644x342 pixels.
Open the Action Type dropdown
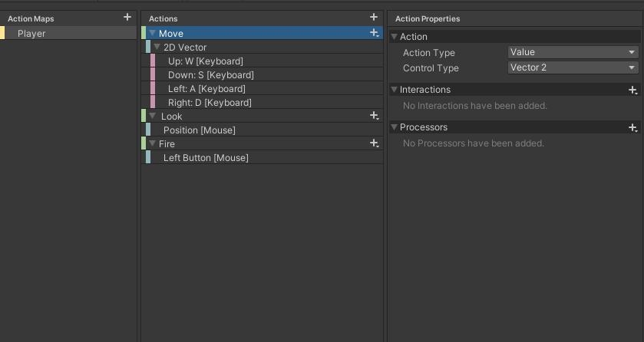pyautogui.click(x=573, y=52)
